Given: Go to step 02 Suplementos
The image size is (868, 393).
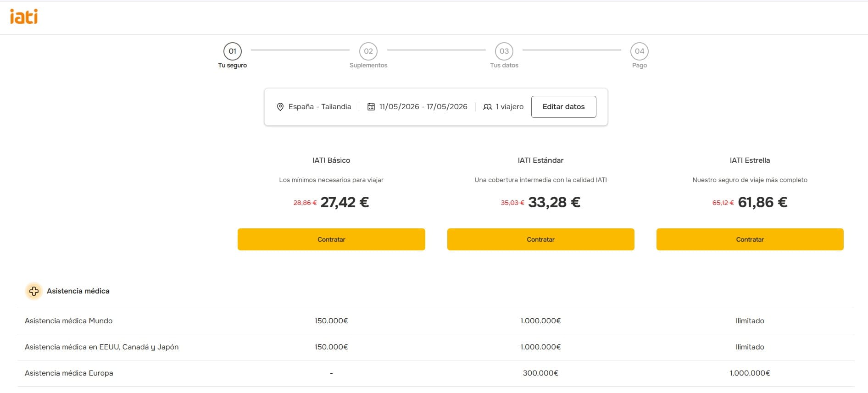Looking at the screenshot, I should pos(368,55).
